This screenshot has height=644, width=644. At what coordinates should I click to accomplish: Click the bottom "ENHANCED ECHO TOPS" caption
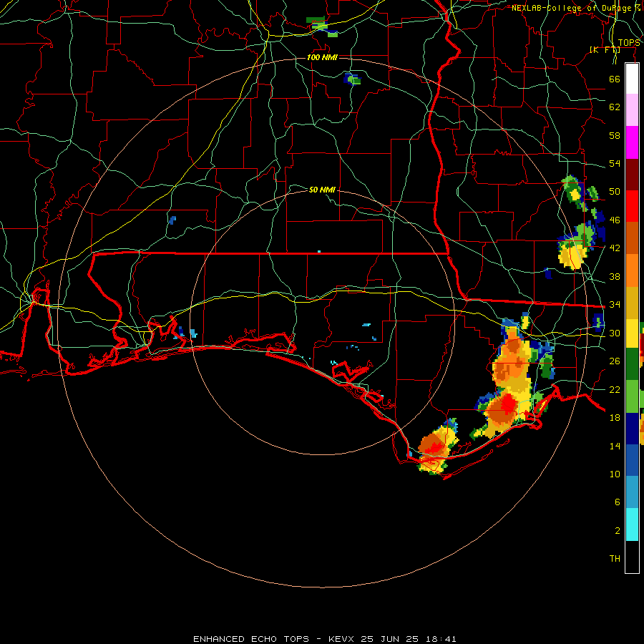click(x=324, y=639)
